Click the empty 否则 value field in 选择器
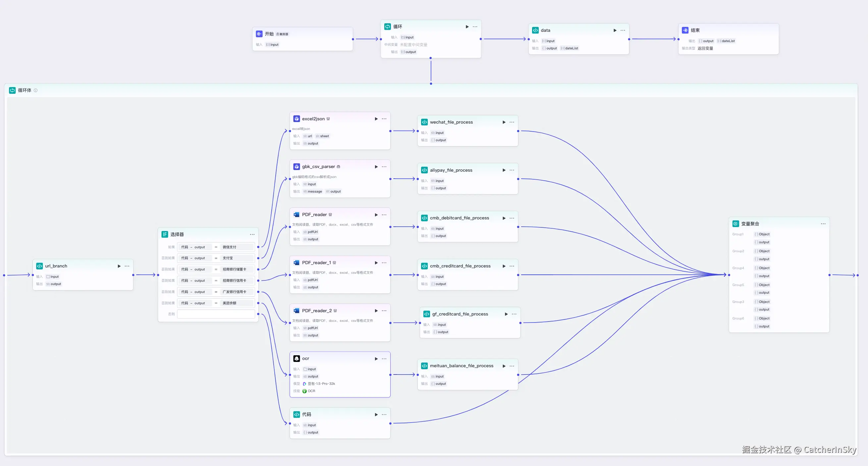Image resolution: width=868 pixels, height=466 pixels. [216, 314]
